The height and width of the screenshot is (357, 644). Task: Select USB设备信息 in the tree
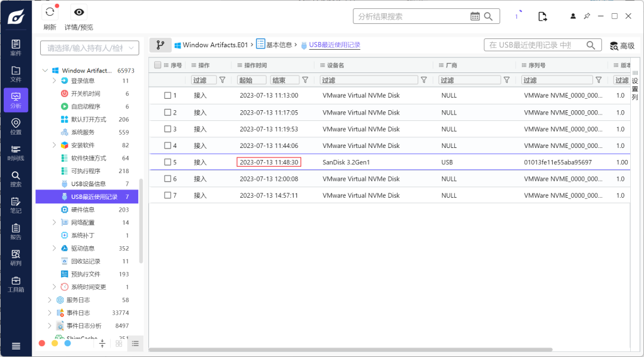[88, 184]
